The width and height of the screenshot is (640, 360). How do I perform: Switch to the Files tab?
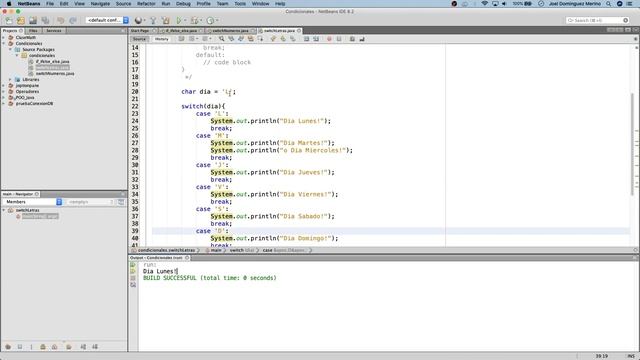pyautogui.click(x=33, y=31)
